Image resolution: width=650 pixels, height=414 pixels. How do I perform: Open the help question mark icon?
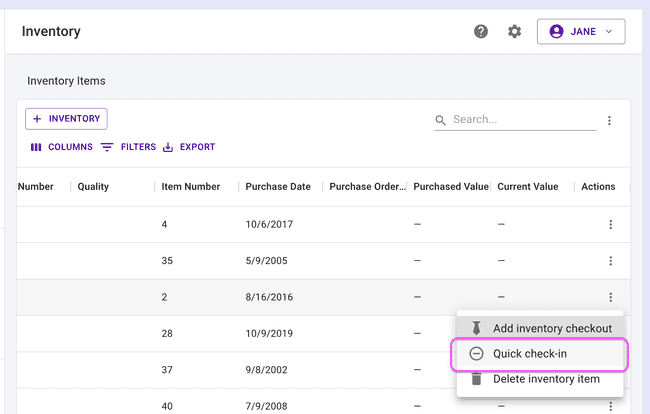pos(481,32)
